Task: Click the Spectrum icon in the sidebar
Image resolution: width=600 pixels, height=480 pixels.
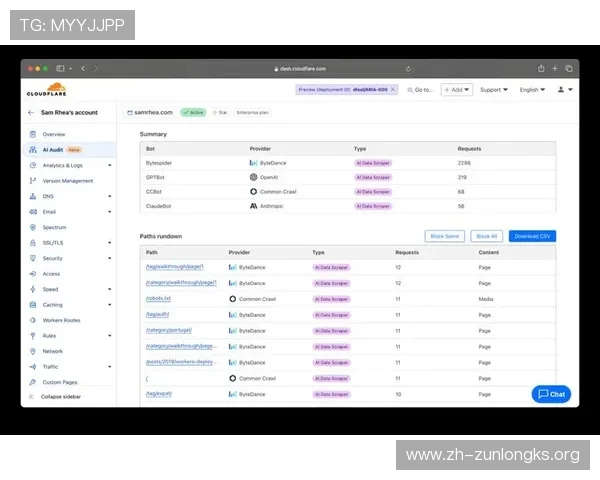Action: tap(32, 227)
